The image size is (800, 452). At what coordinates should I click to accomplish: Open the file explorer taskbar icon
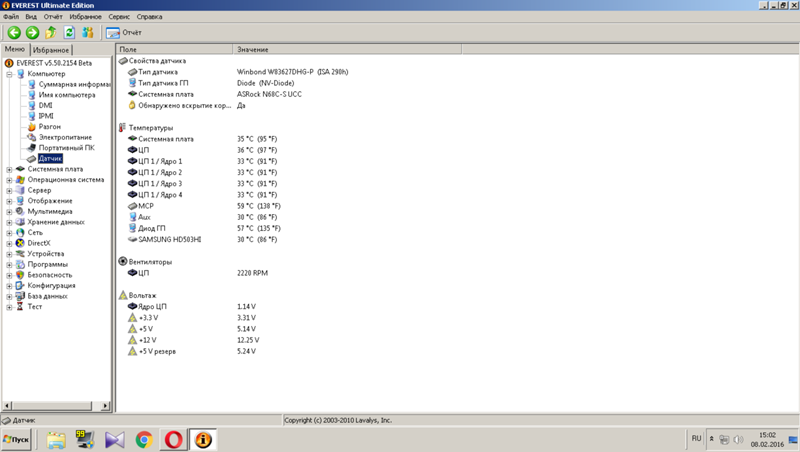tap(56, 440)
